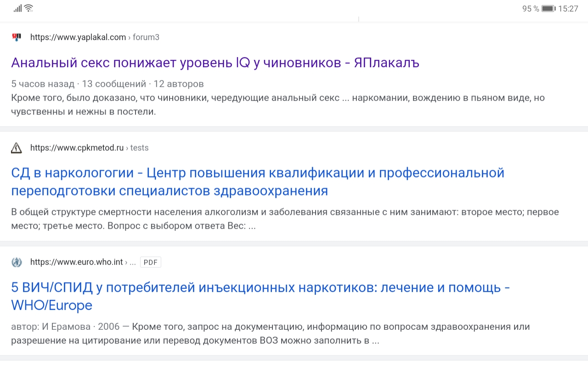Tap the 95 % battery percentage
This screenshot has height=368, width=588.
531,9
